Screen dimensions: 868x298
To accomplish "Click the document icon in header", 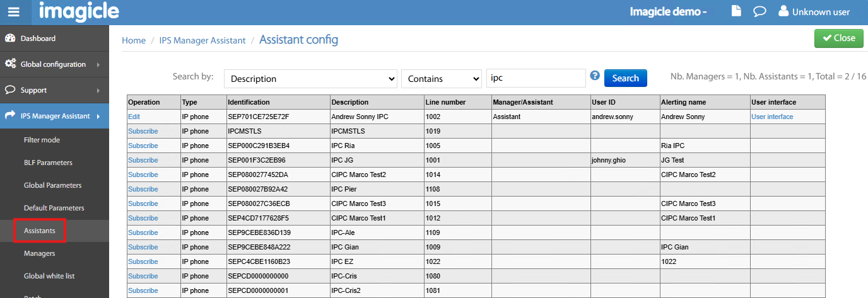I will coord(736,11).
